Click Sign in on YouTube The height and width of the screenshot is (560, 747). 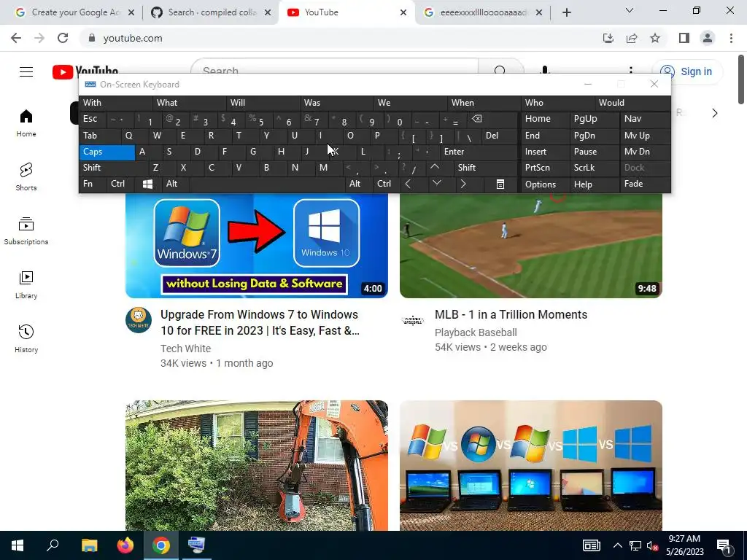pos(687,72)
